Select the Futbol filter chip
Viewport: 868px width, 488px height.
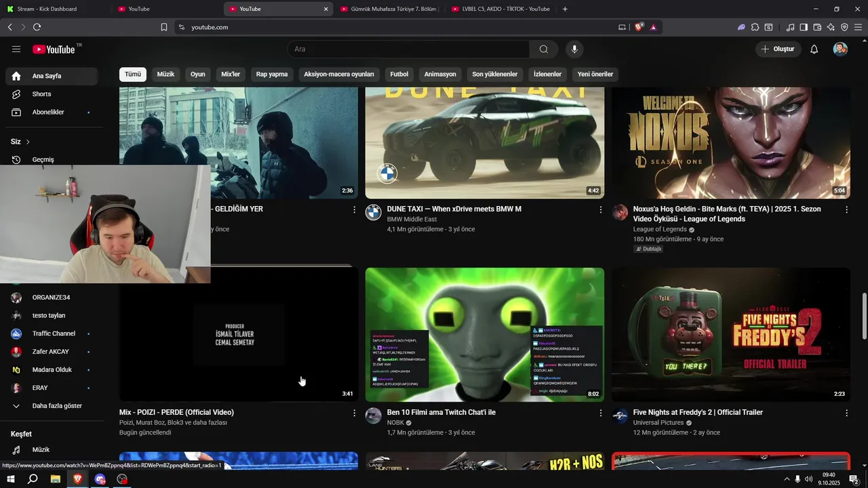point(399,75)
